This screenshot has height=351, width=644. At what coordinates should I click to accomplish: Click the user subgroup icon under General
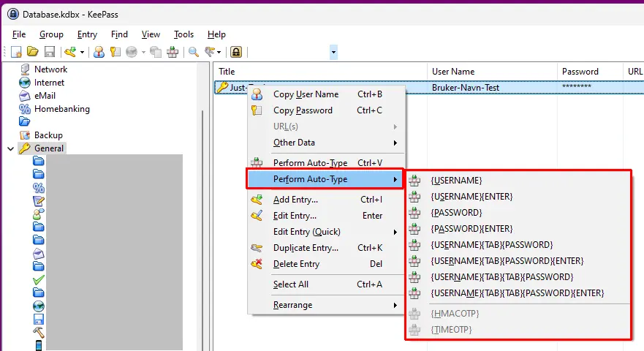click(x=39, y=214)
